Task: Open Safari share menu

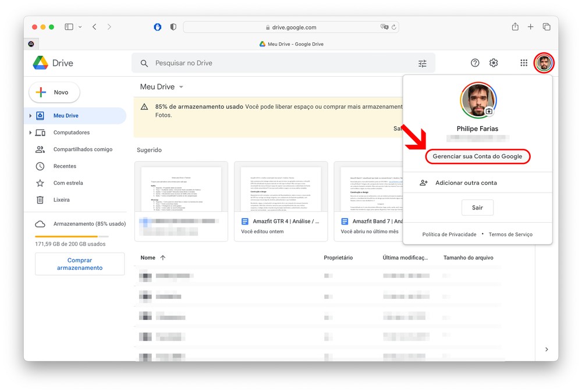Action: [515, 26]
